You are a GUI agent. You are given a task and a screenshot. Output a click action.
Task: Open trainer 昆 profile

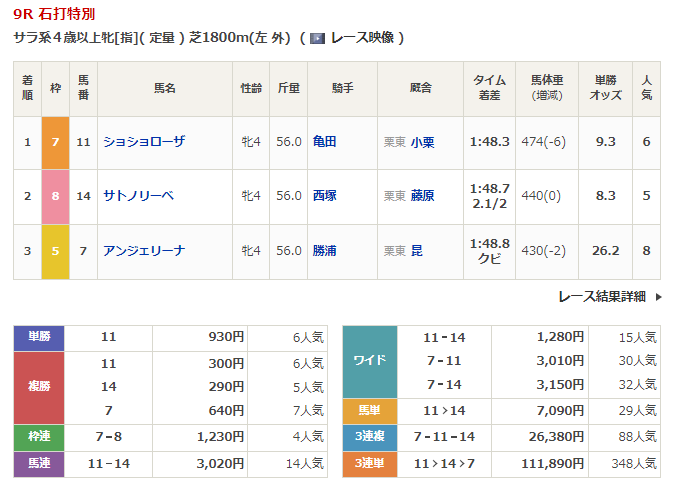[x=417, y=251]
